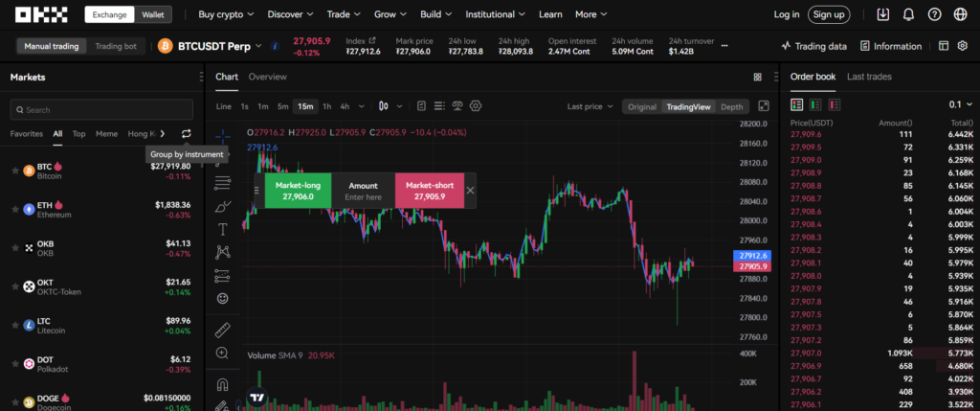Select the Top markets filter
980x411 pixels.
click(78, 134)
